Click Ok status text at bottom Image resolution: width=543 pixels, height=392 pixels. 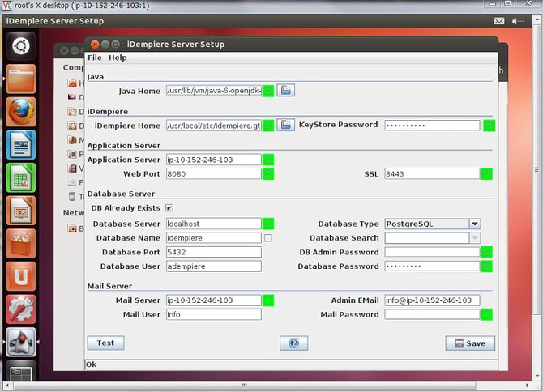click(x=91, y=364)
